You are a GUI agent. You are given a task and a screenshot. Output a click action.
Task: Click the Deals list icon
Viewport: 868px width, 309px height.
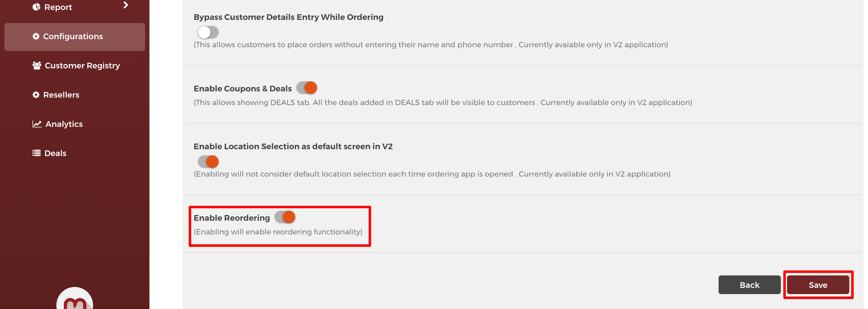tap(36, 153)
